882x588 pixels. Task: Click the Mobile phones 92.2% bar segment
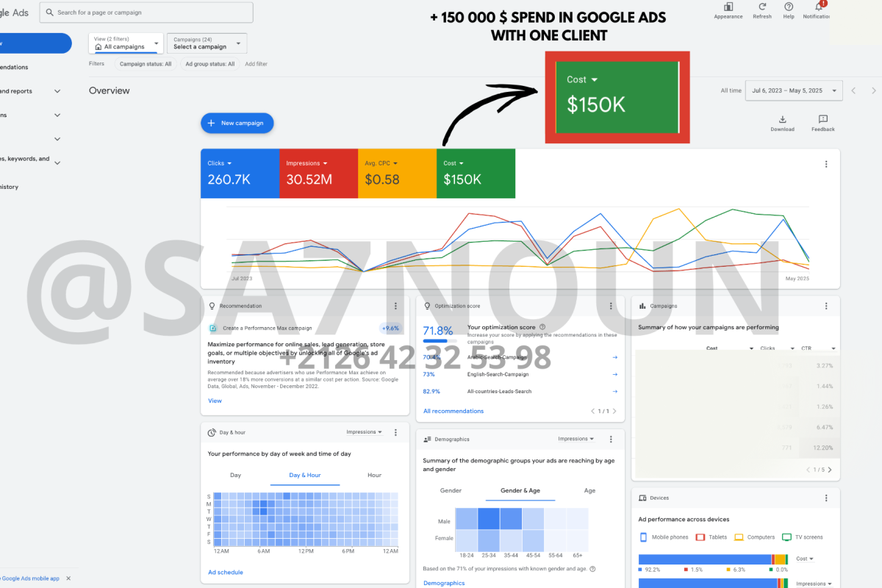point(704,559)
